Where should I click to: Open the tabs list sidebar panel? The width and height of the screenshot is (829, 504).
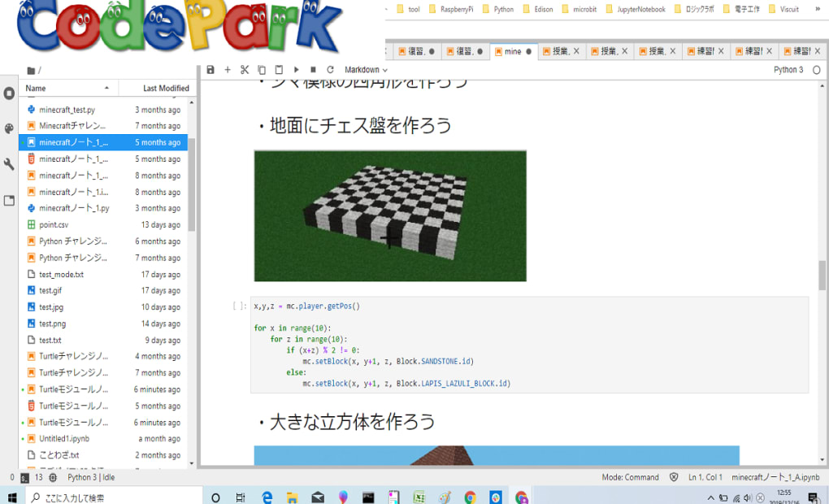click(9, 200)
